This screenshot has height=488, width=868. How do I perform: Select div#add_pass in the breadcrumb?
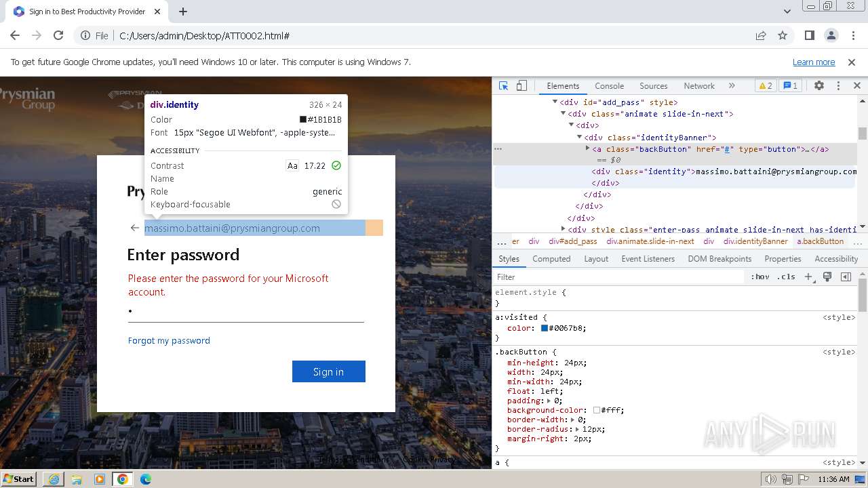tap(573, 241)
